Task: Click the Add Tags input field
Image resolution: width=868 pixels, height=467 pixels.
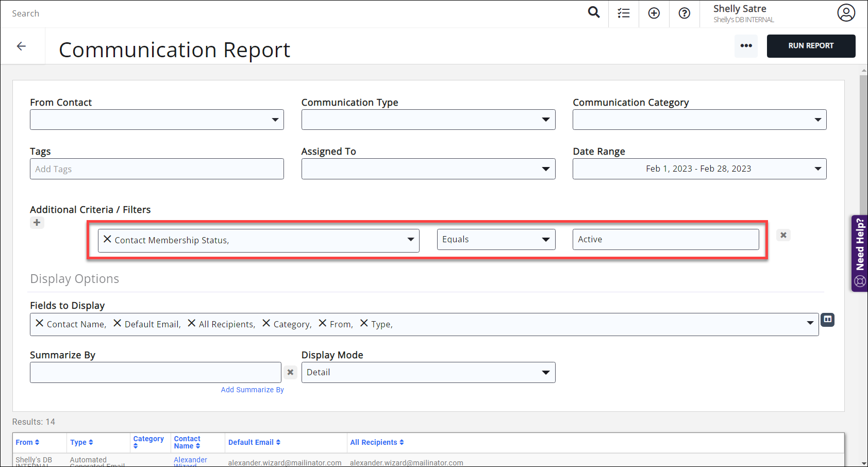Action: (157, 169)
